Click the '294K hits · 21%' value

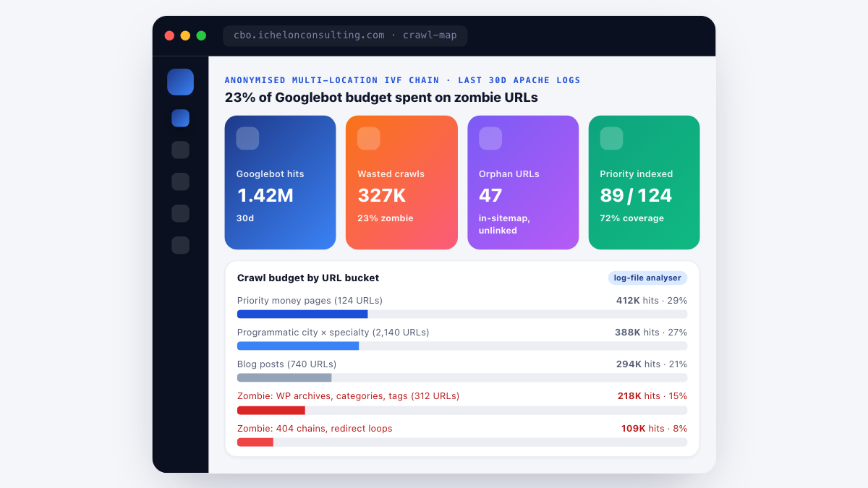[x=652, y=364]
